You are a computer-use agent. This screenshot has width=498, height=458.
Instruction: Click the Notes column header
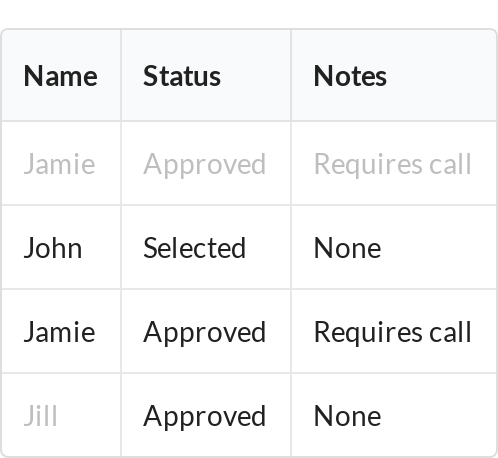[x=394, y=75]
